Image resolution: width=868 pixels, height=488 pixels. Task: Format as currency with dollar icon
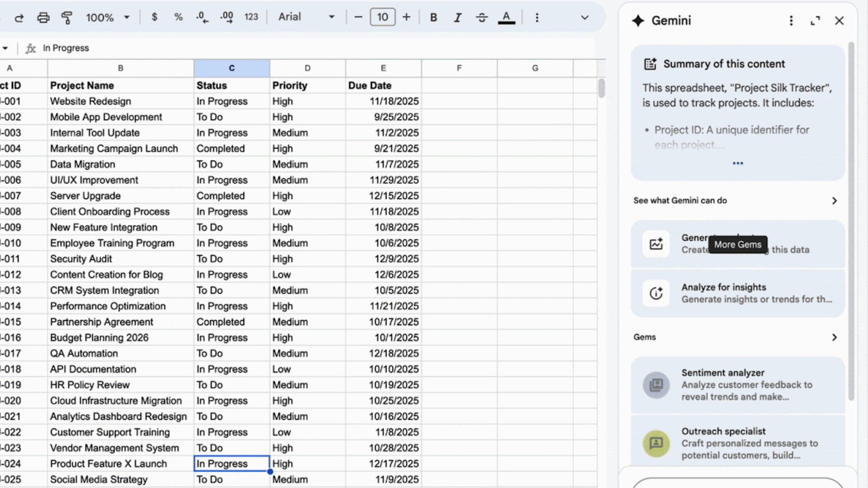point(155,17)
